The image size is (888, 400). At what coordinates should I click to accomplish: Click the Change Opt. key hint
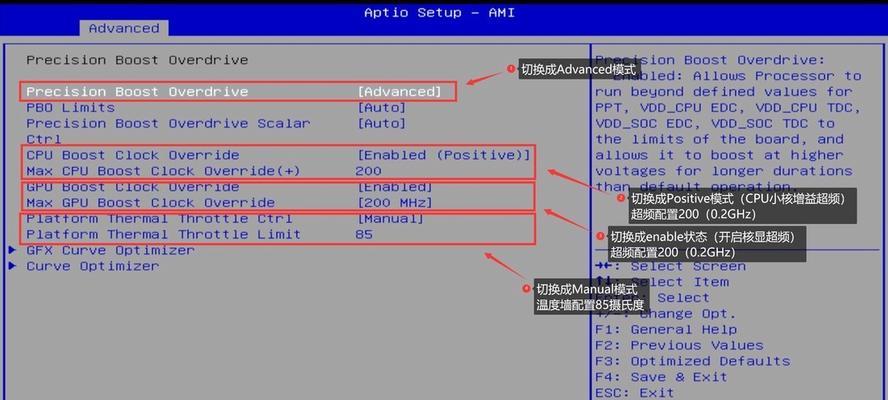click(x=666, y=314)
